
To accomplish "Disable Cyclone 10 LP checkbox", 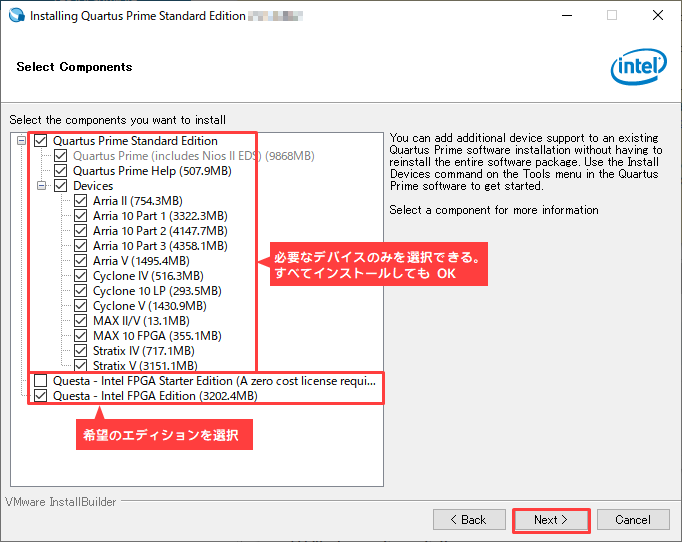I will [80, 291].
